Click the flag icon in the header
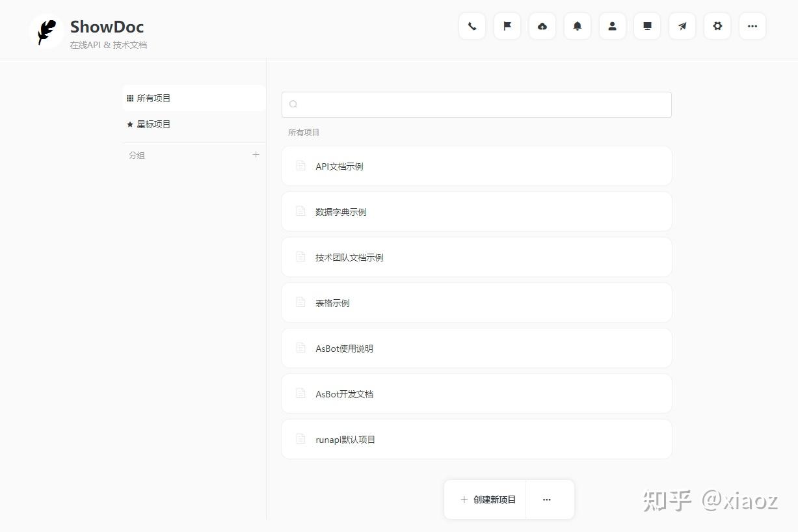The image size is (798, 532). tap(507, 26)
